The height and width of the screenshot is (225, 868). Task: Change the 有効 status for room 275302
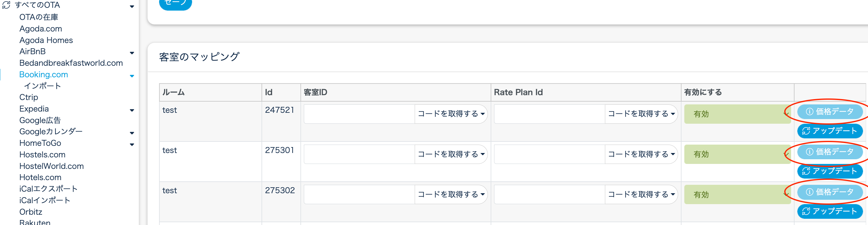(737, 195)
